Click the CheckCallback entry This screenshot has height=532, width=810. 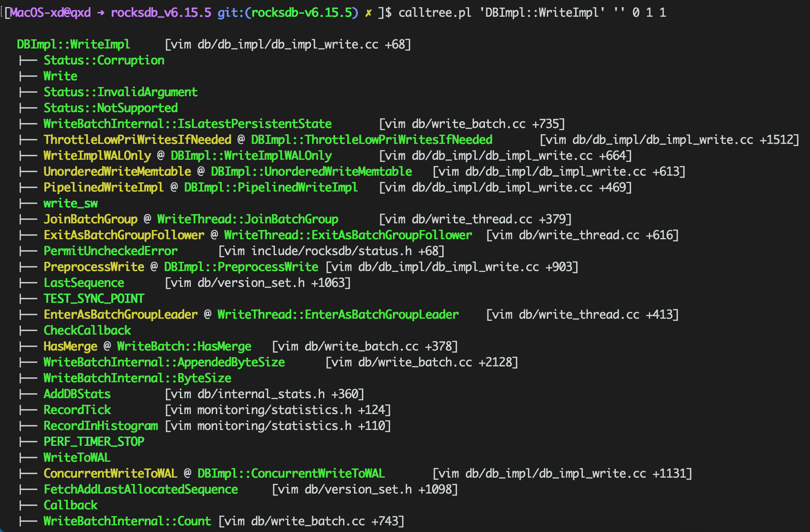(x=87, y=330)
